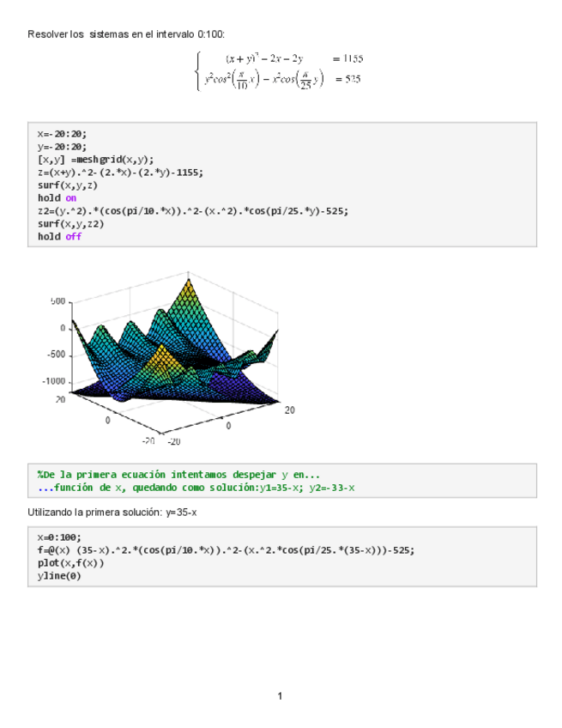Select the code line "x=0:100;"
The image size is (562, 728).
[59, 537]
